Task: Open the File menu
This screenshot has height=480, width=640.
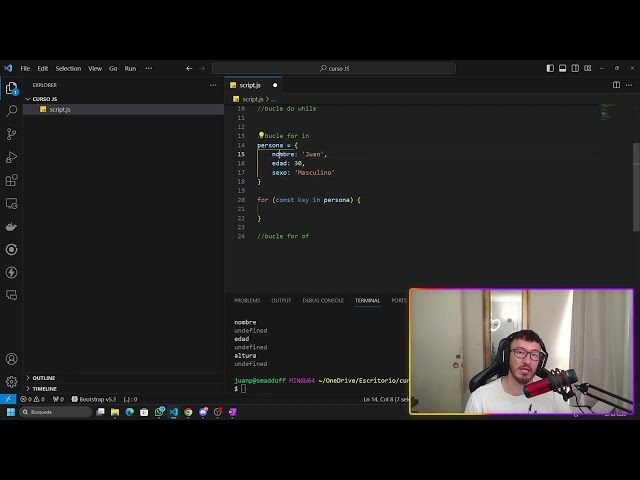Action: tap(25, 68)
